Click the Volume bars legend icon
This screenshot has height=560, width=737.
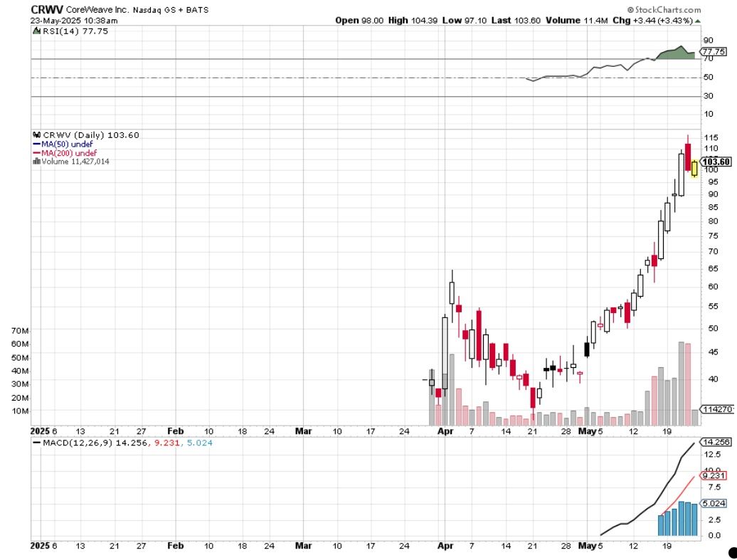click(36, 162)
